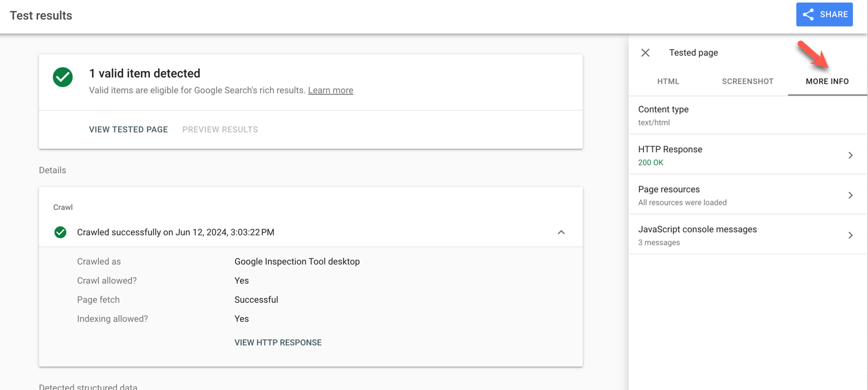Click the Share button
Screen dimensions: 868x390
[x=824, y=15]
